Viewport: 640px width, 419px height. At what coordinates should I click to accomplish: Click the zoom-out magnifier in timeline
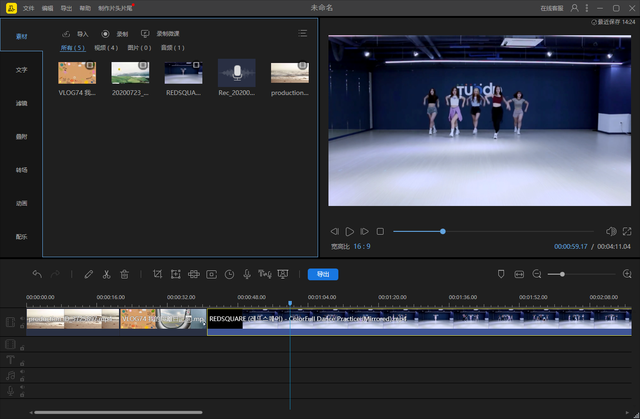(537, 274)
